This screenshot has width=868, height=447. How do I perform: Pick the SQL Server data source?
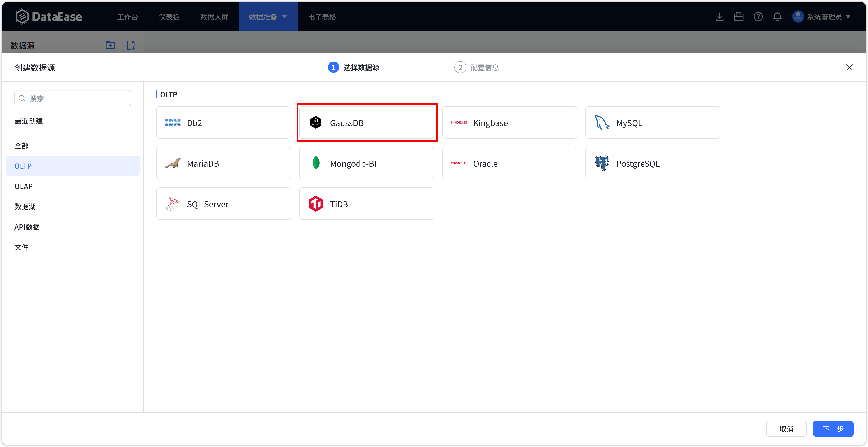tap(223, 204)
